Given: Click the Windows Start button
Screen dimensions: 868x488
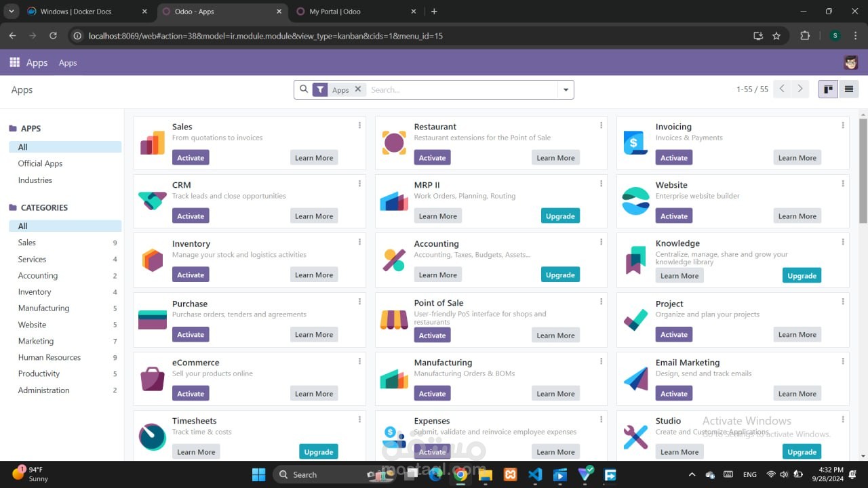Looking at the screenshot, I should pos(259,474).
